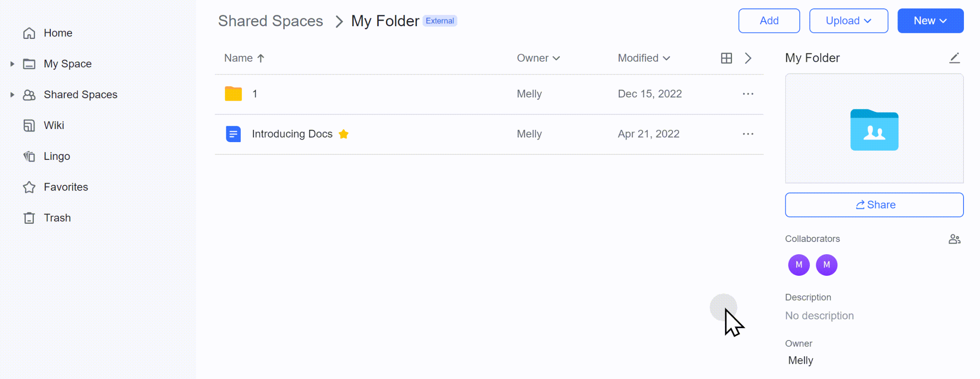This screenshot has height=379, width=980.
Task: Open the Owner filter dropdown
Action: (x=538, y=58)
